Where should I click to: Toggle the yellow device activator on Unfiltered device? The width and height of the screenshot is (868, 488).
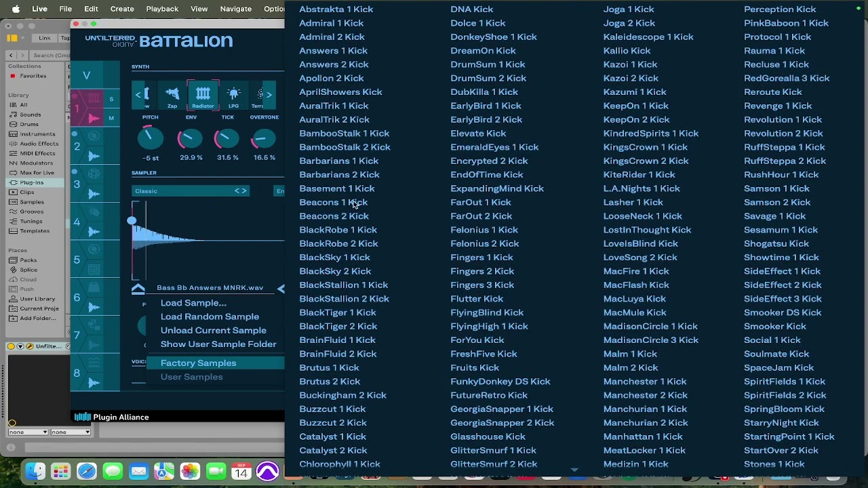tap(11, 346)
